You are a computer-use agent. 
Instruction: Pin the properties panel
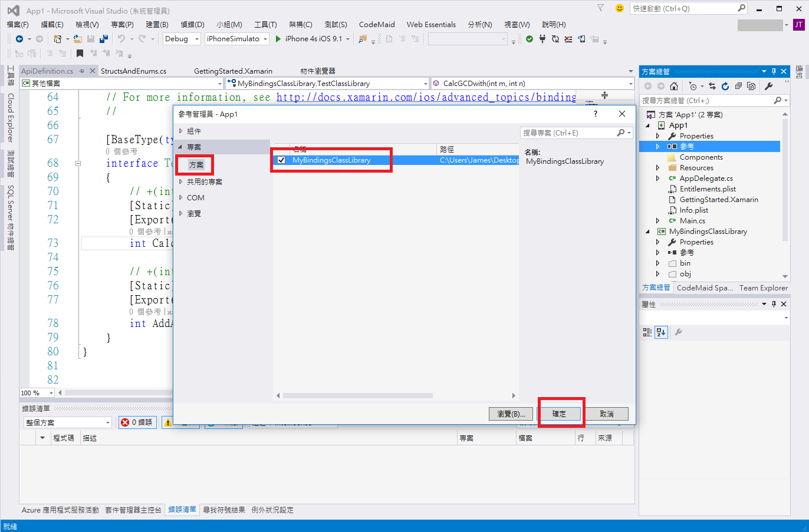pos(774,304)
